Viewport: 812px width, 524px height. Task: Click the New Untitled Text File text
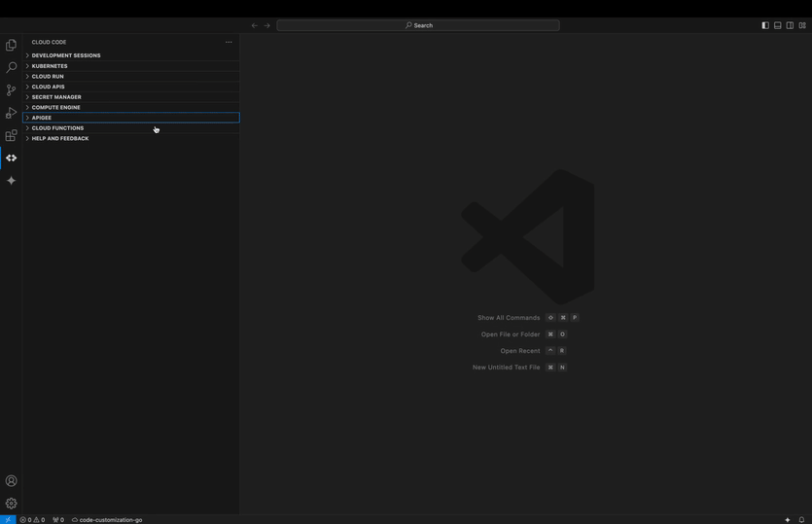point(506,367)
